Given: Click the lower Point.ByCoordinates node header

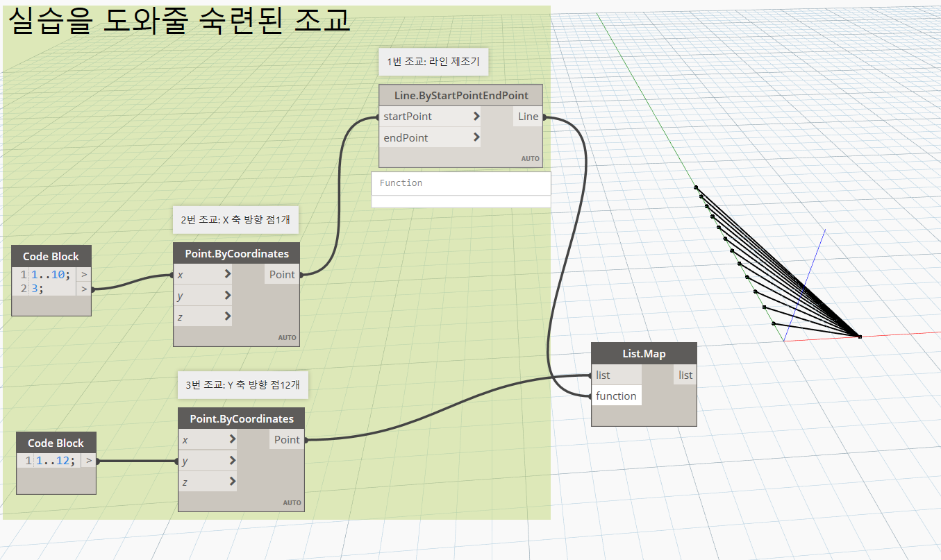Looking at the screenshot, I should click(242, 418).
